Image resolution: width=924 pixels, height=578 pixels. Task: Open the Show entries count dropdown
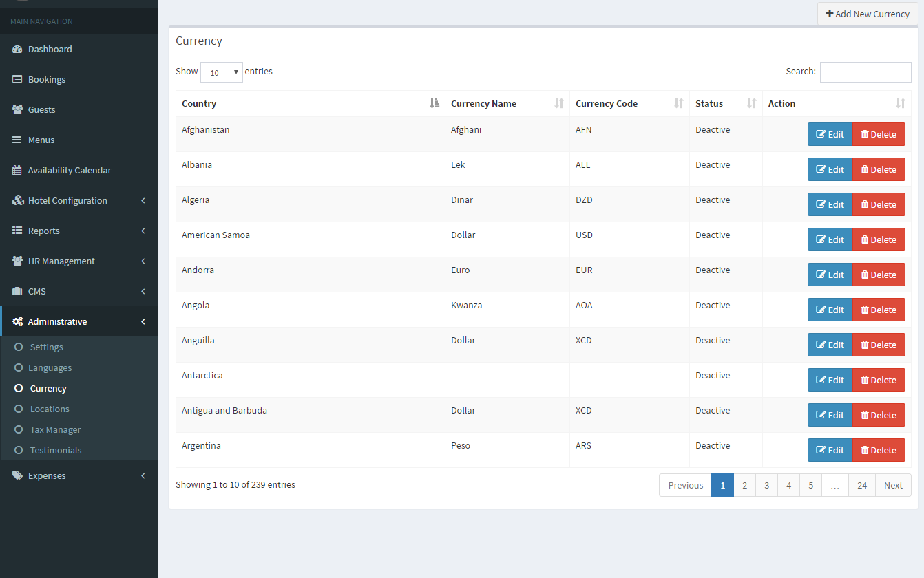(x=221, y=72)
